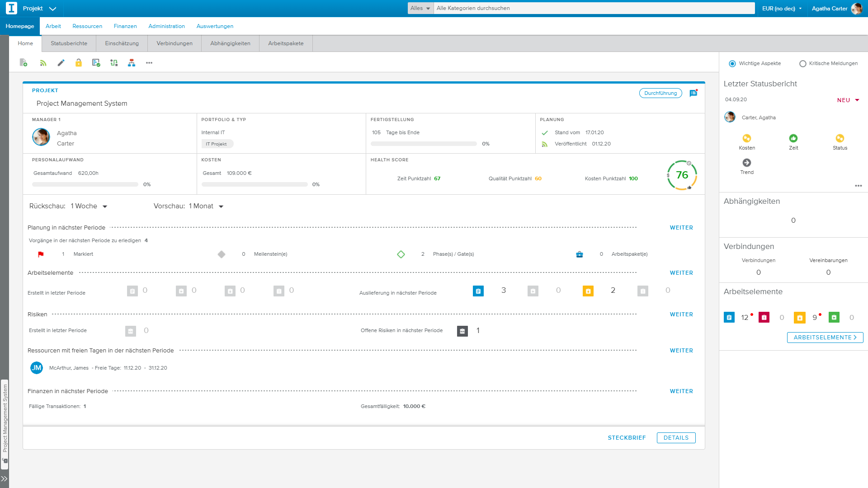Open the organization chart icon
This screenshot has width=868, height=488.
click(132, 63)
